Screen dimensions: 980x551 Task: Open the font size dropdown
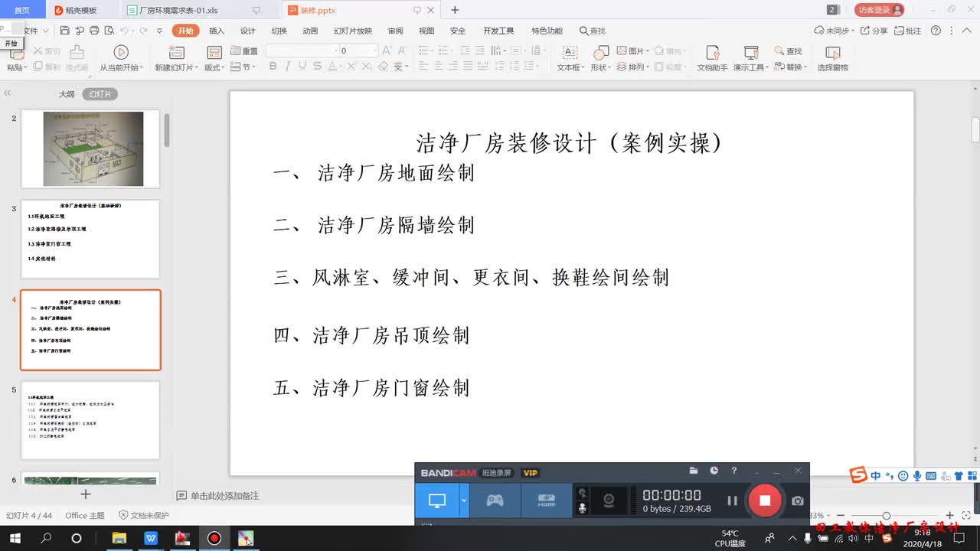click(374, 51)
